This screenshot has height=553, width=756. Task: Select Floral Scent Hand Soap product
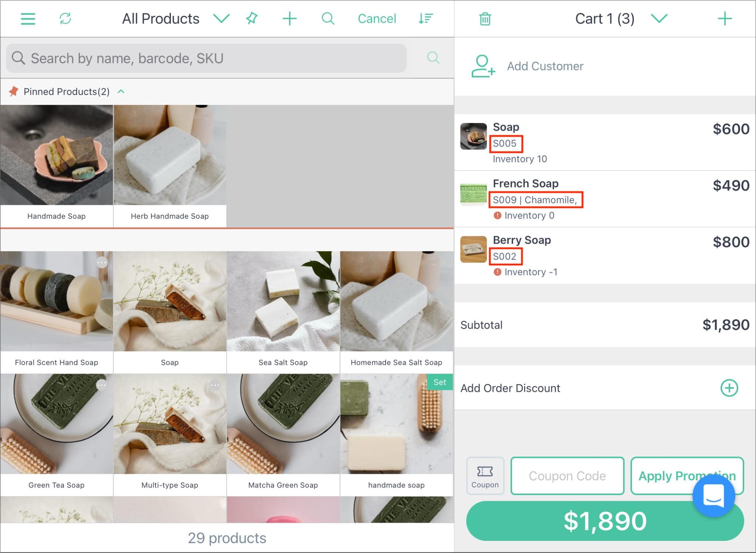tap(57, 312)
